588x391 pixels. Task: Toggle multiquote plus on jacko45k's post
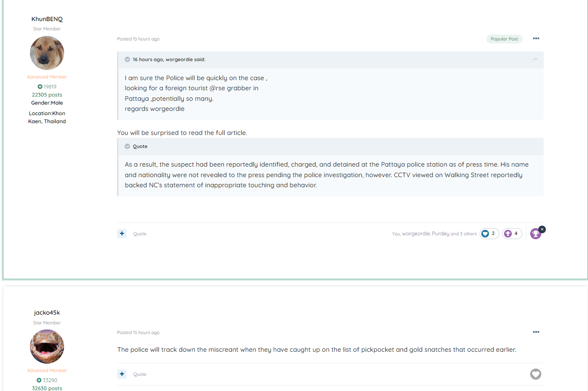point(122,374)
